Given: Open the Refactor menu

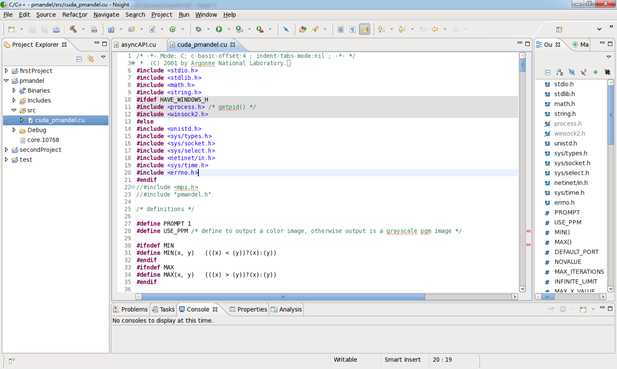Looking at the screenshot, I should (x=75, y=15).
